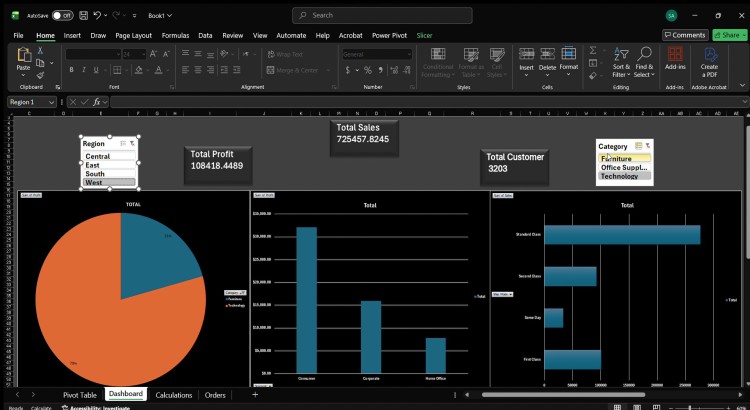The height and width of the screenshot is (410, 750).
Task: Expand the Format cells dropdown
Action: pos(569,75)
